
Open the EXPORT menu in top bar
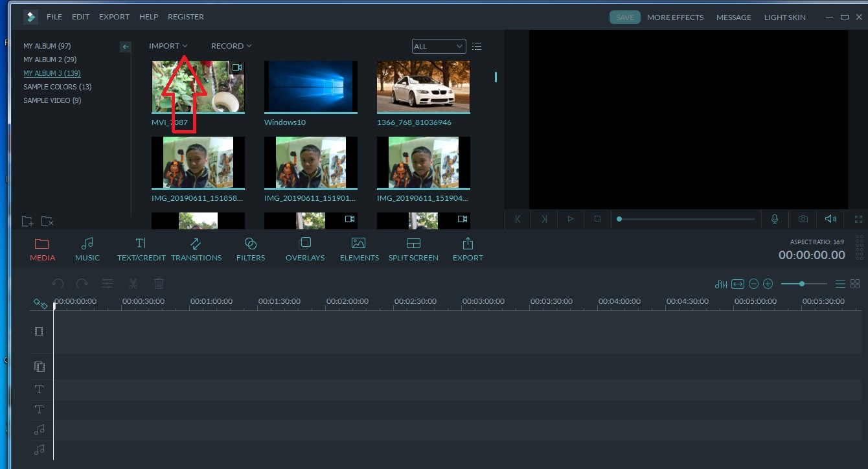[114, 17]
